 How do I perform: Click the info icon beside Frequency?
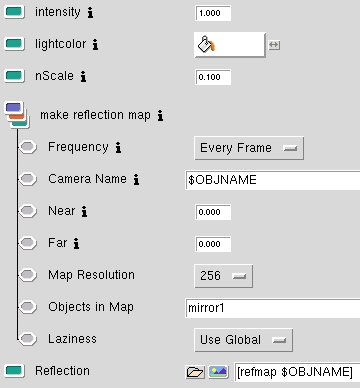click(118, 147)
